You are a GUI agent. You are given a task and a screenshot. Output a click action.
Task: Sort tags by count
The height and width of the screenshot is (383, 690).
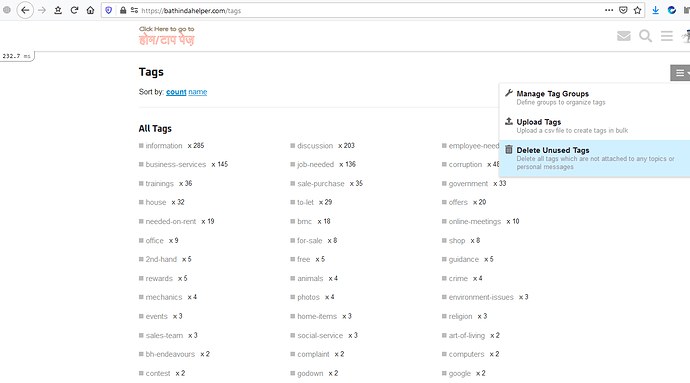click(176, 92)
